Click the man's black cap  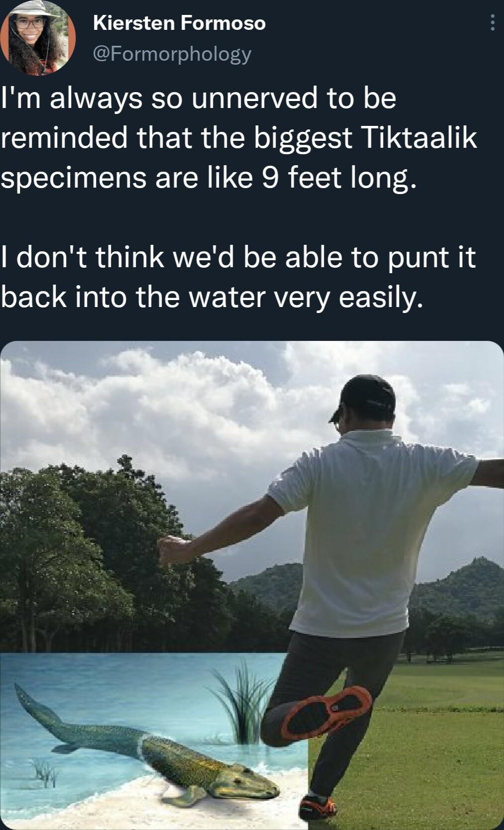(x=368, y=396)
